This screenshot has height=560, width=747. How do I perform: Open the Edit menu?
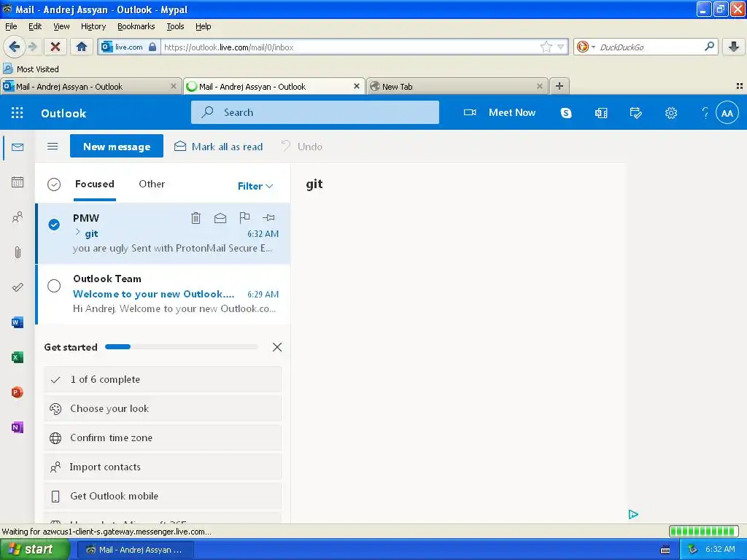click(x=35, y=26)
